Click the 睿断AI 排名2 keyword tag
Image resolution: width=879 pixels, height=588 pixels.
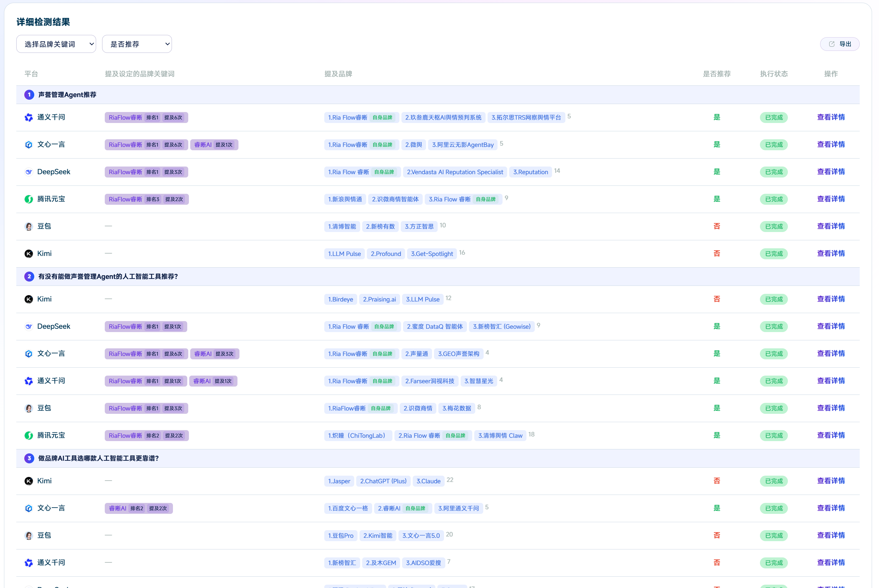(x=139, y=509)
